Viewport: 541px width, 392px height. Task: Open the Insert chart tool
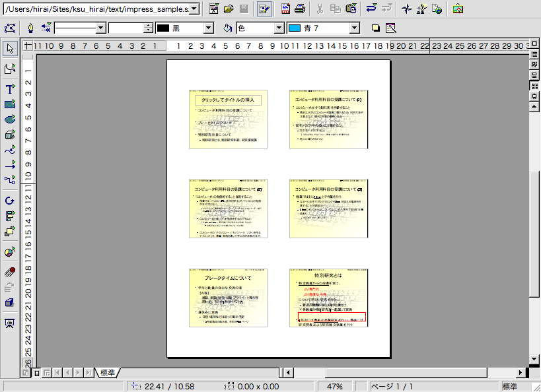(x=10, y=251)
